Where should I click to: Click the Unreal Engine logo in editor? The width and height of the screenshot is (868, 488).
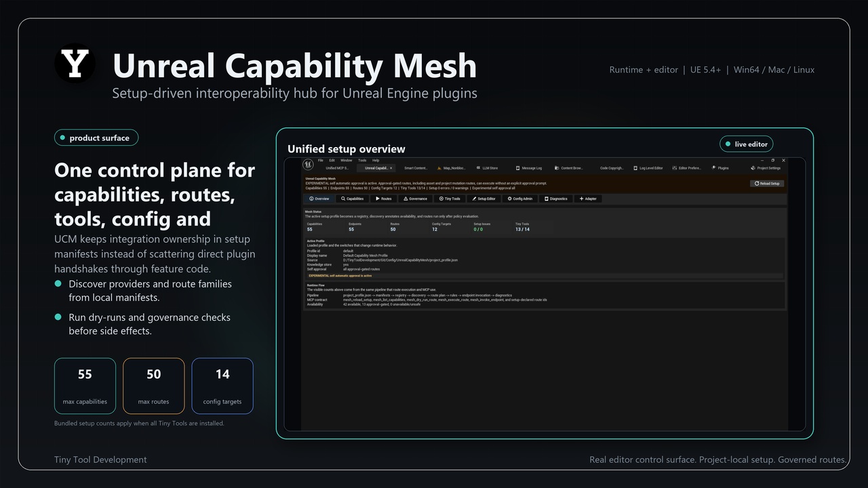pos(308,165)
